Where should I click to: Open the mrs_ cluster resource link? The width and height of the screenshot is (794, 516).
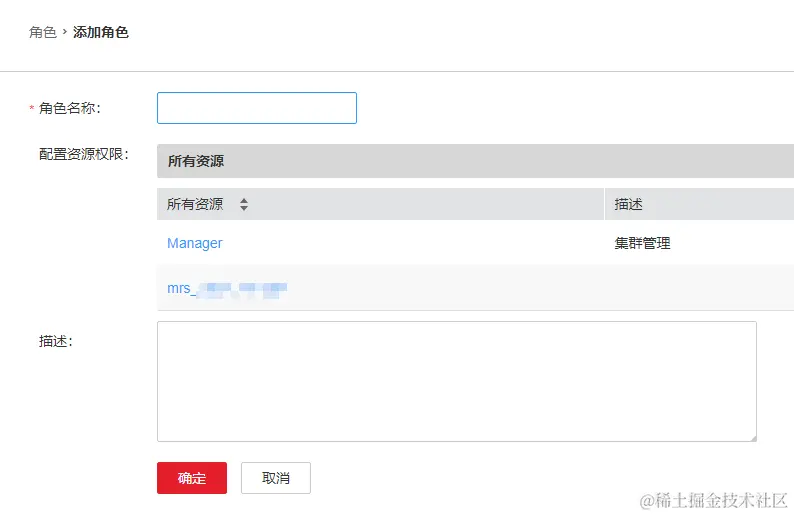(x=227, y=289)
